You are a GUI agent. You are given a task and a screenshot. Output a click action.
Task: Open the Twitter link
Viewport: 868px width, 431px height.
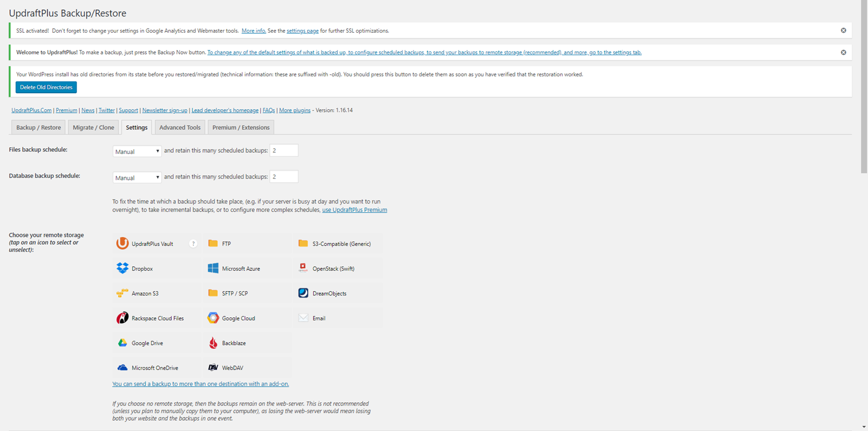click(106, 110)
